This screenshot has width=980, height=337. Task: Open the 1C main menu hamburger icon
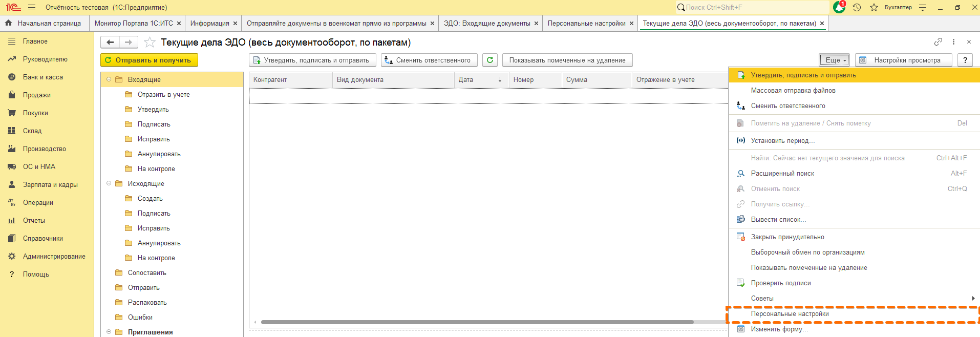[x=32, y=7]
